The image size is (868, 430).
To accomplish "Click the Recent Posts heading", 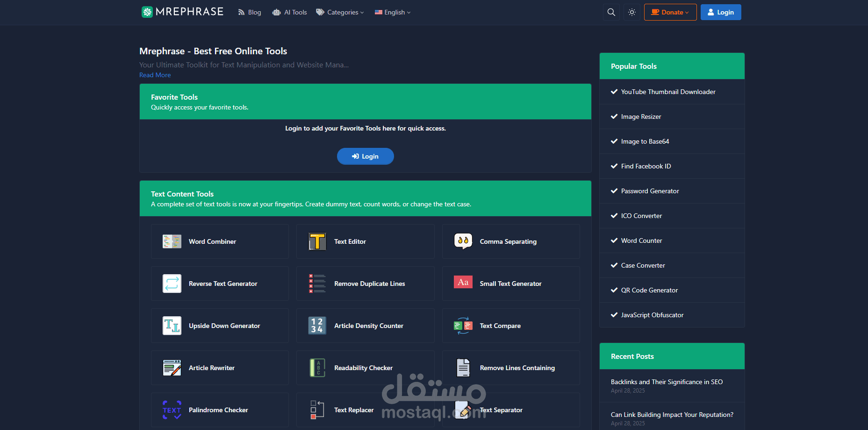I will click(x=632, y=356).
